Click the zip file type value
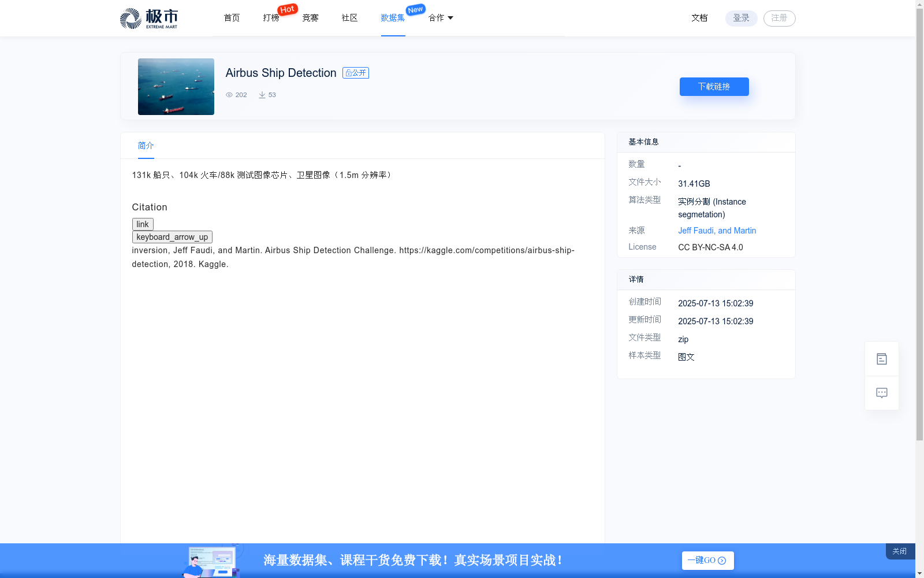 pos(683,339)
